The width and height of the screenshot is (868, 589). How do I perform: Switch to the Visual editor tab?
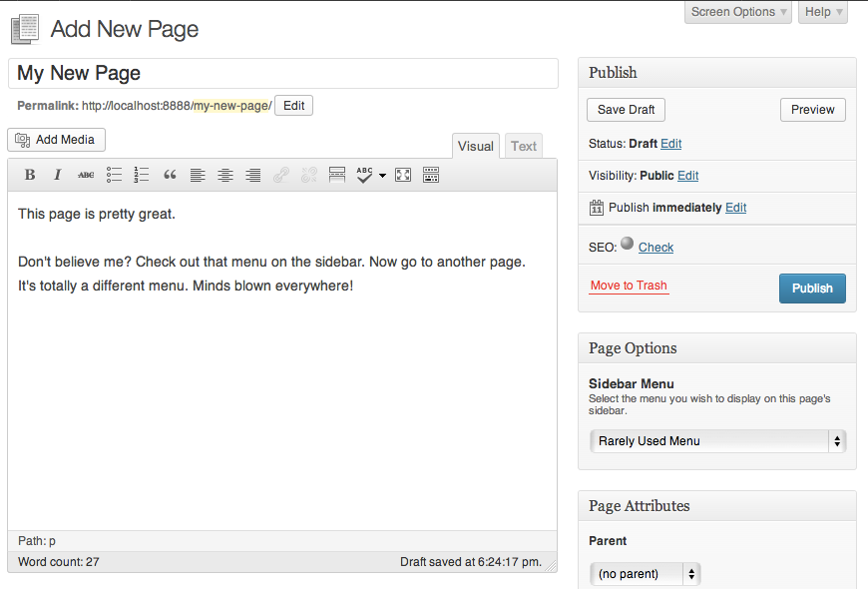click(475, 146)
